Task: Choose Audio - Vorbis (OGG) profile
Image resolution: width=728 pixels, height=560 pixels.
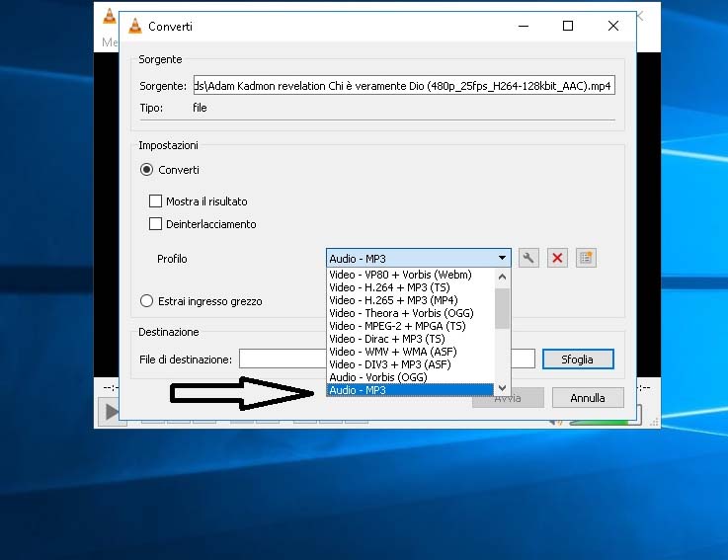Action: pyautogui.click(x=411, y=377)
